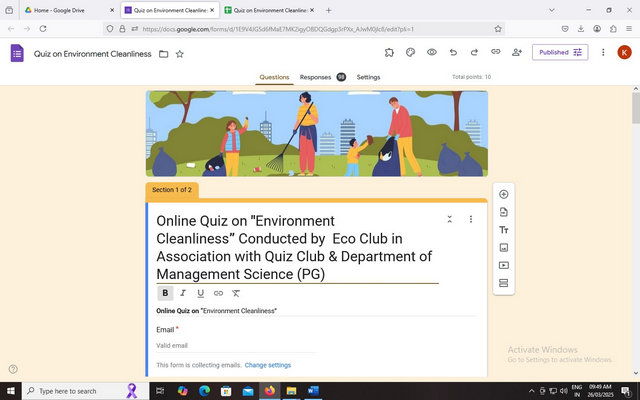Image resolution: width=640 pixels, height=400 pixels.
Task: Click Add section icon in side toolbar
Action: [503, 283]
